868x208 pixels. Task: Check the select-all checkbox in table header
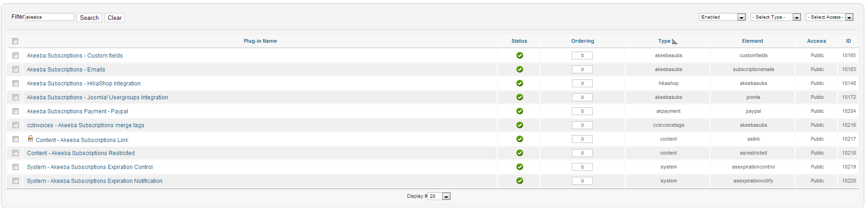click(x=15, y=41)
